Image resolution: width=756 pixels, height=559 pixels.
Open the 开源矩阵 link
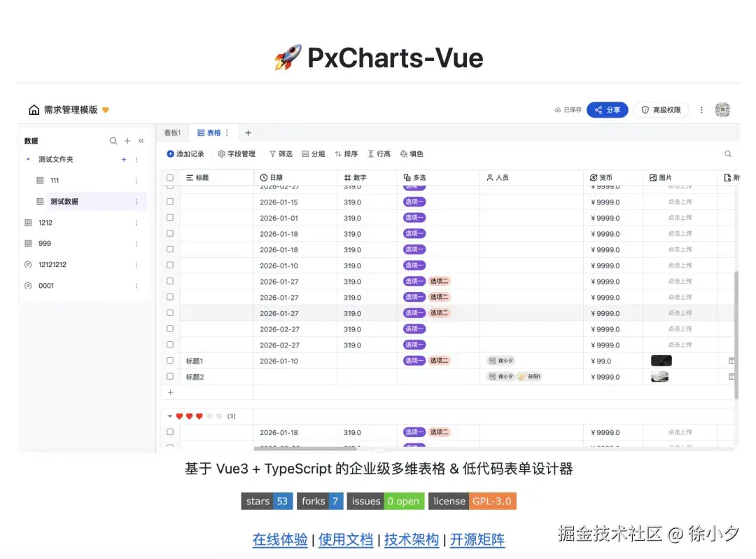(x=477, y=539)
